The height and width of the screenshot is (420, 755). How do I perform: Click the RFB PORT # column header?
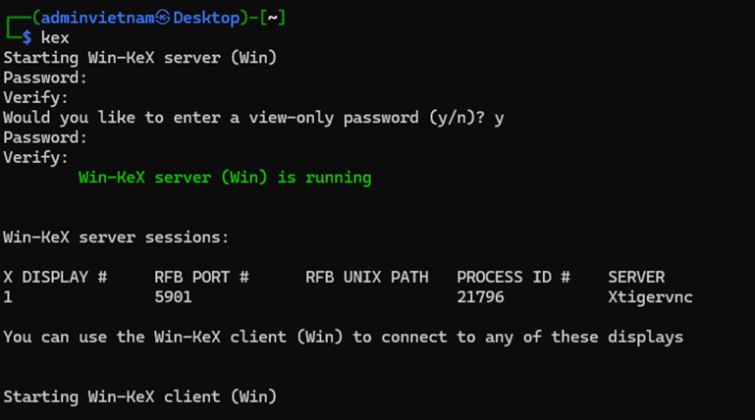pos(201,277)
